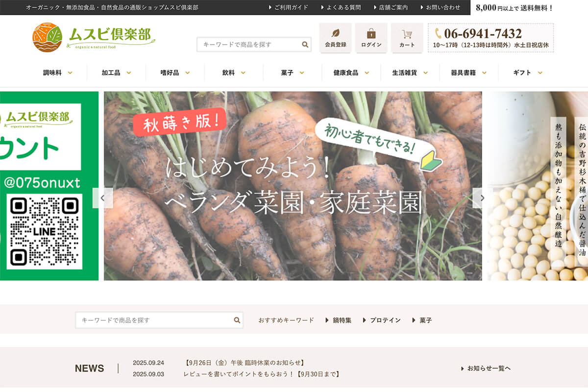Expand the 調味料 category dropdown
Viewport: 588px width, 392px height.
click(53, 72)
